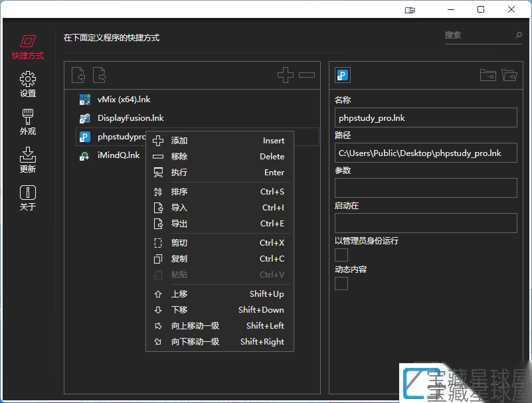Open the 更新 update download section
The image size is (532, 403).
pos(28,160)
